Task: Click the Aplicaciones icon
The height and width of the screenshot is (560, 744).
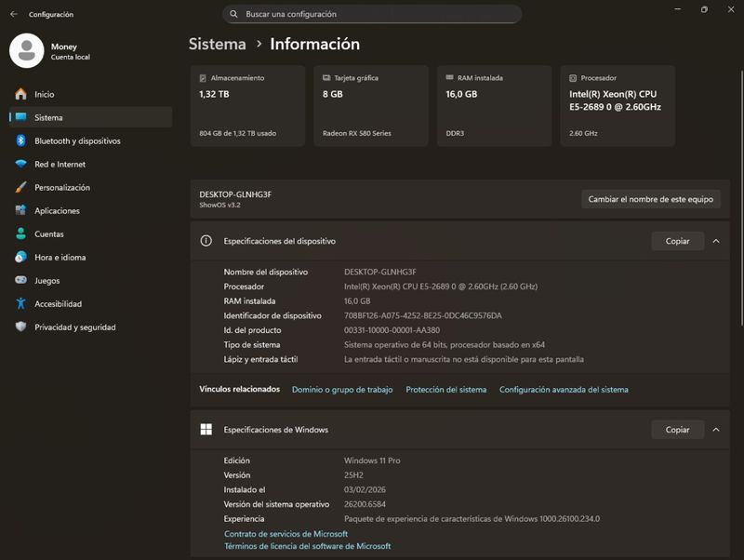Action: [20, 210]
